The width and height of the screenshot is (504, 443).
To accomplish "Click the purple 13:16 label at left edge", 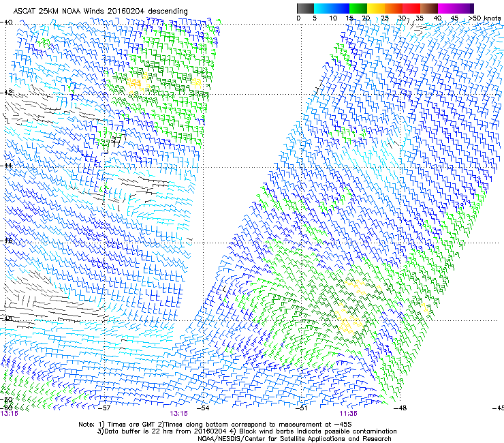I will click(9, 414).
